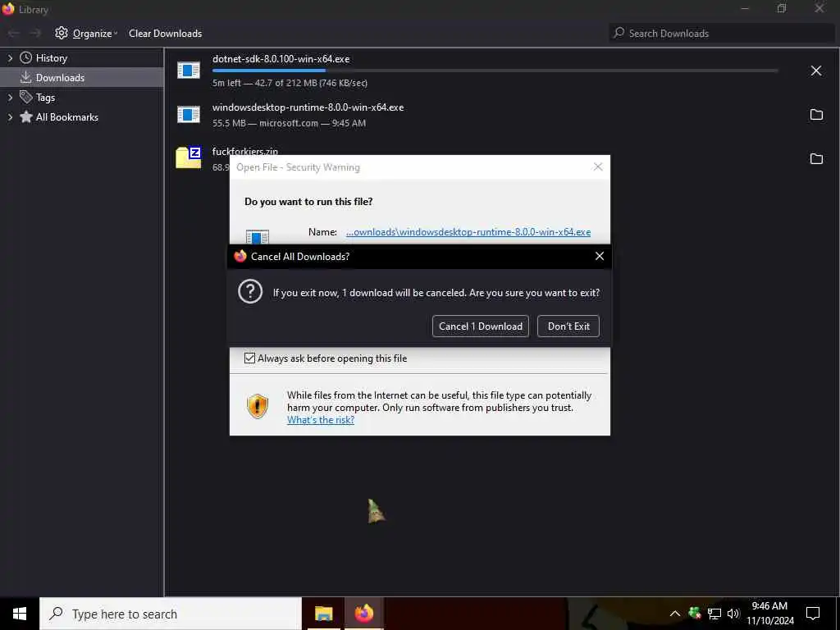The width and height of the screenshot is (840, 630).
Task: Click Clear Downloads
Action: pos(165,33)
